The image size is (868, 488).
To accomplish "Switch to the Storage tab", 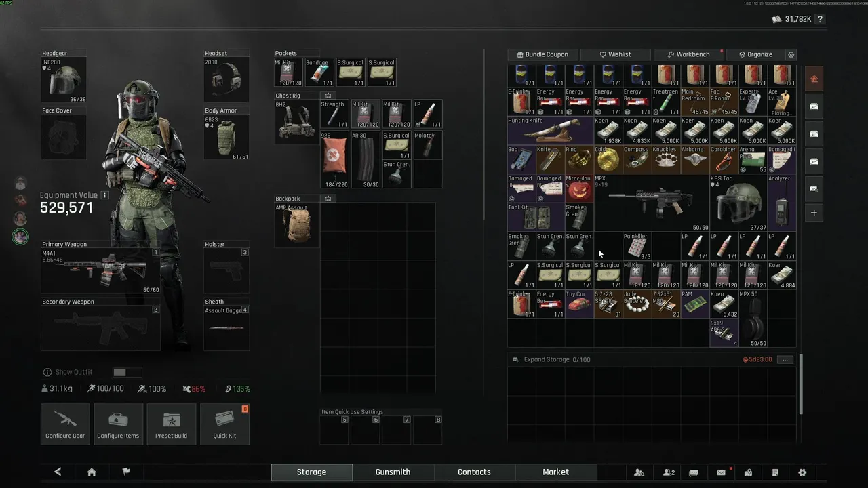I will click(311, 472).
